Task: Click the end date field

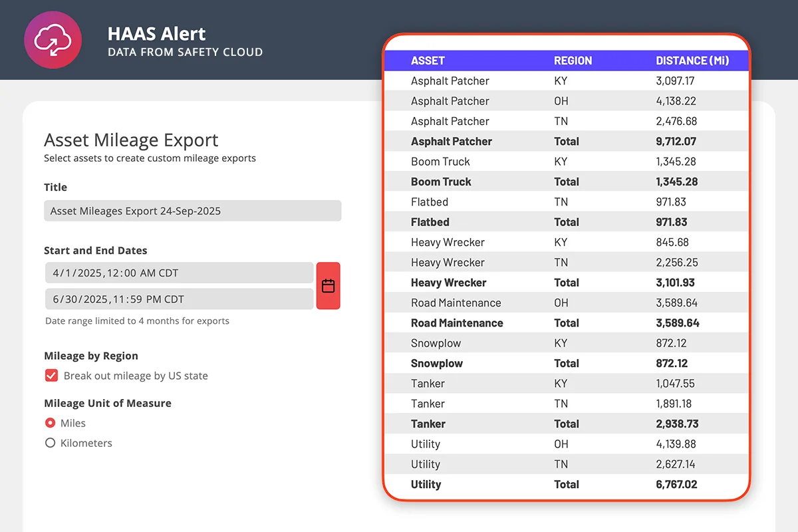Action: click(x=178, y=299)
